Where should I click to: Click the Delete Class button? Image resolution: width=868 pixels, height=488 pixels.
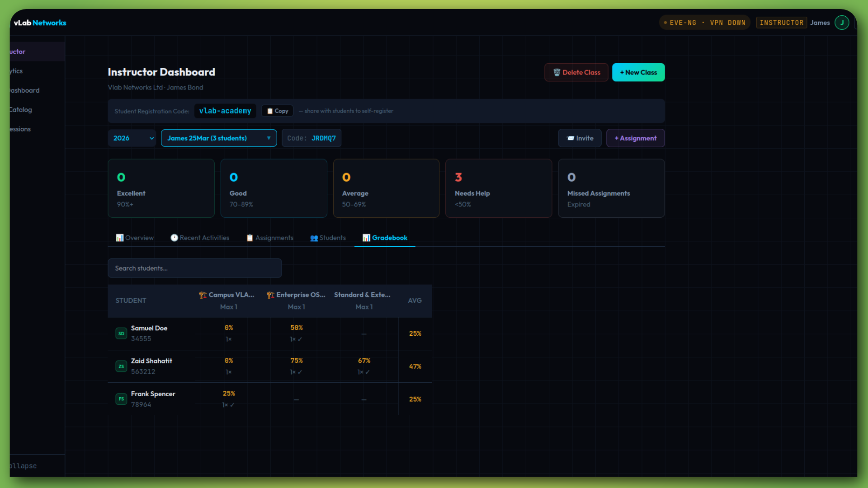576,72
